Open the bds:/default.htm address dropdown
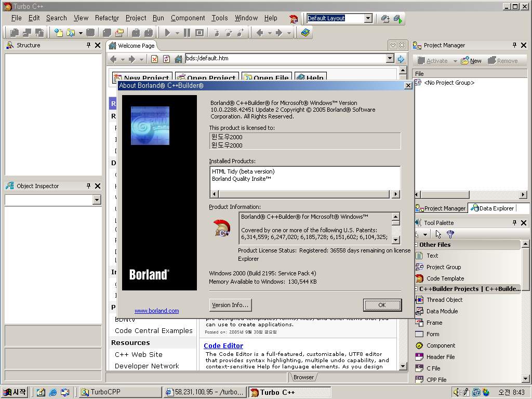This screenshot has height=399, width=532. (390, 59)
